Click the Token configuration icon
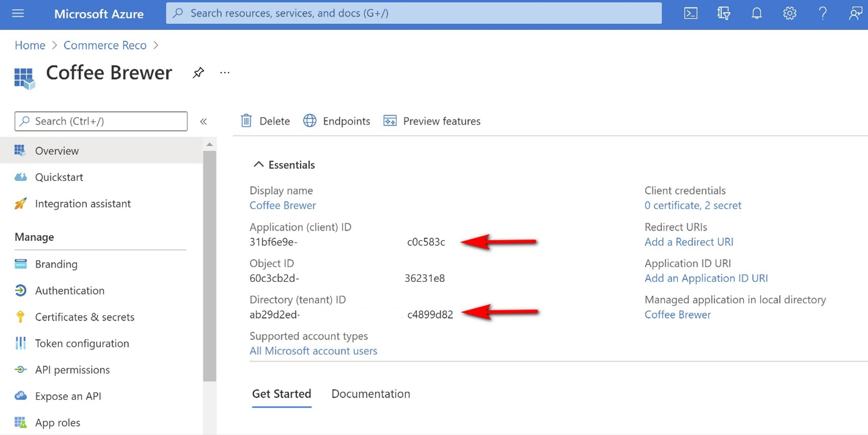 [19, 342]
